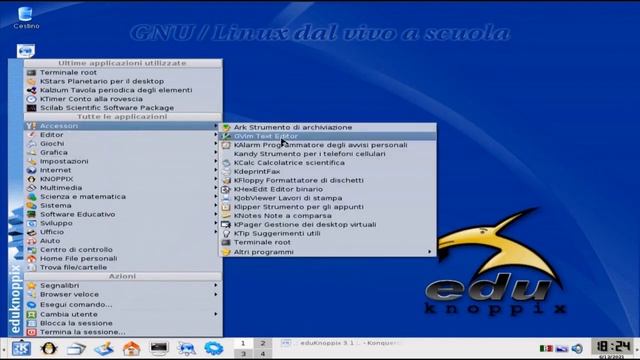
Task: Click the 18:24 clock in the panel
Action: 613,347
